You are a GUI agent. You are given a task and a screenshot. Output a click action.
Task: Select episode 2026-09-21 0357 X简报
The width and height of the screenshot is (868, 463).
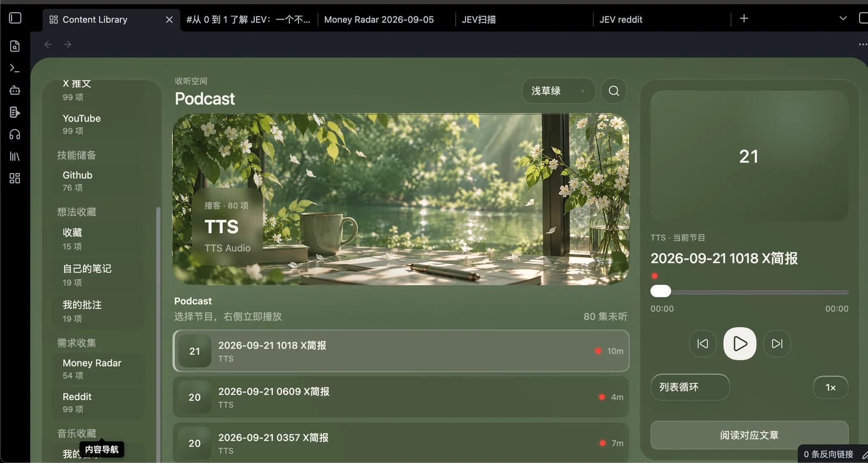tap(401, 443)
